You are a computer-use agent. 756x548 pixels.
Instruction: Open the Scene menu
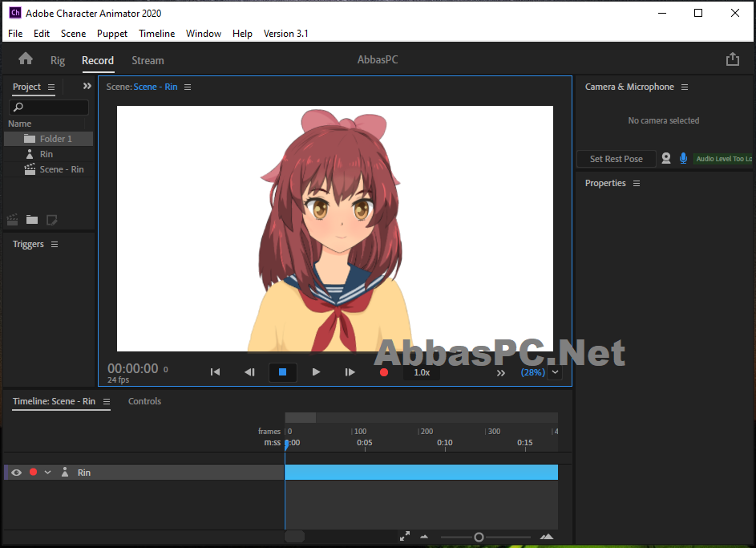[73, 33]
